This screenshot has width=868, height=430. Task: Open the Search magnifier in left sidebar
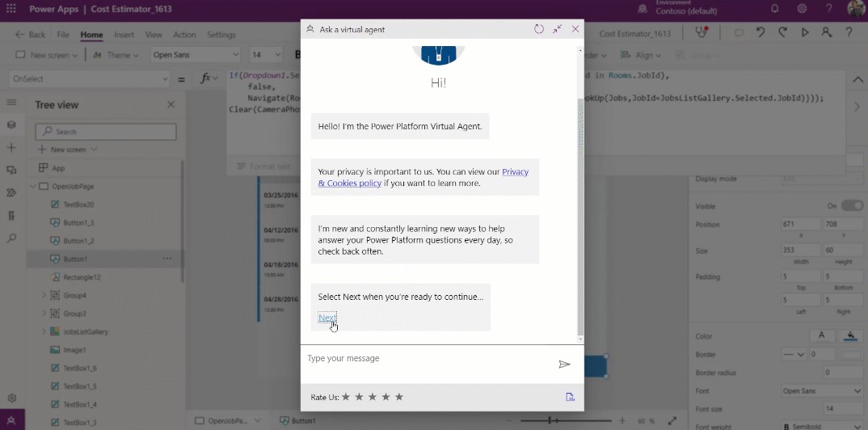[11, 238]
